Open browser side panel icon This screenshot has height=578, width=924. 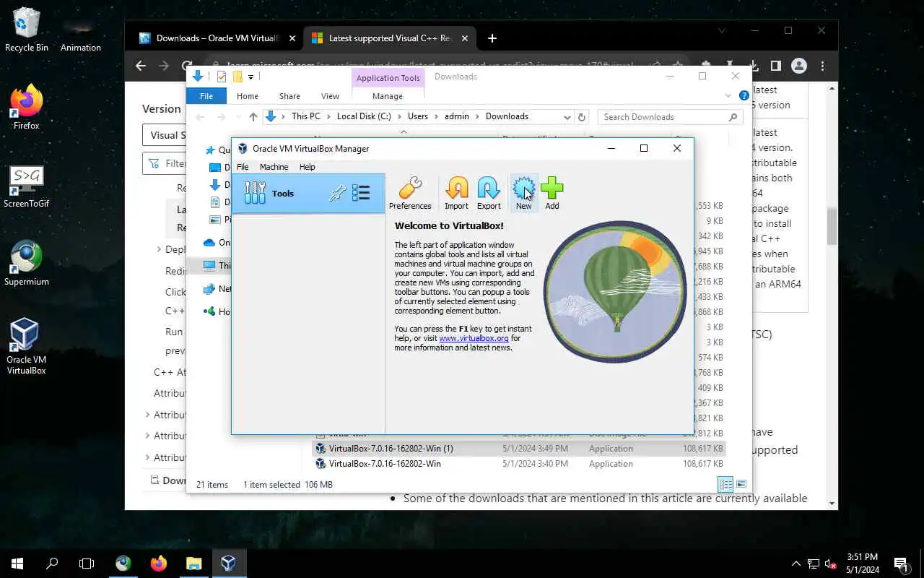(775, 66)
